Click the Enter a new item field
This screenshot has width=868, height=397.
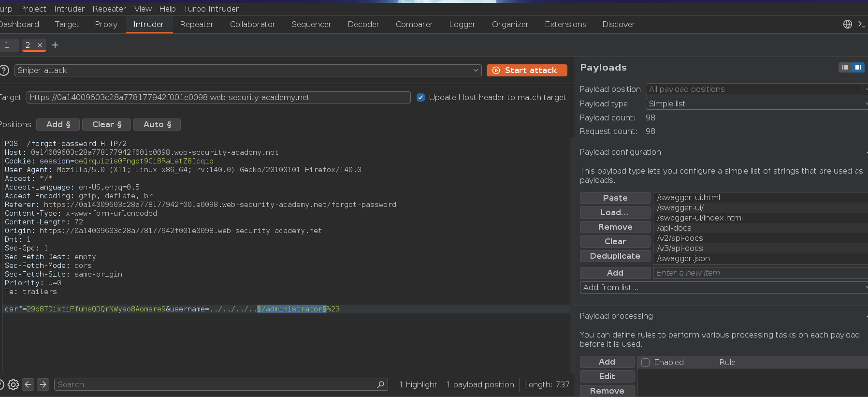coord(760,273)
